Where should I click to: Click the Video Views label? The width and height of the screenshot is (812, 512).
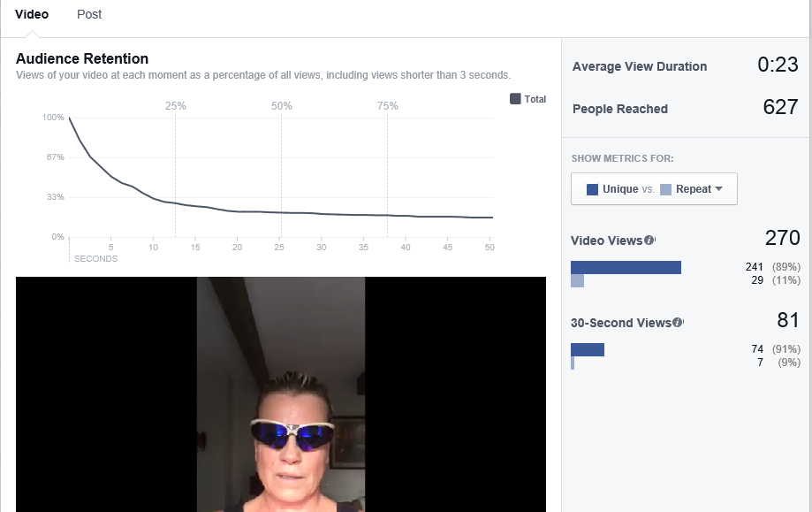click(x=606, y=241)
